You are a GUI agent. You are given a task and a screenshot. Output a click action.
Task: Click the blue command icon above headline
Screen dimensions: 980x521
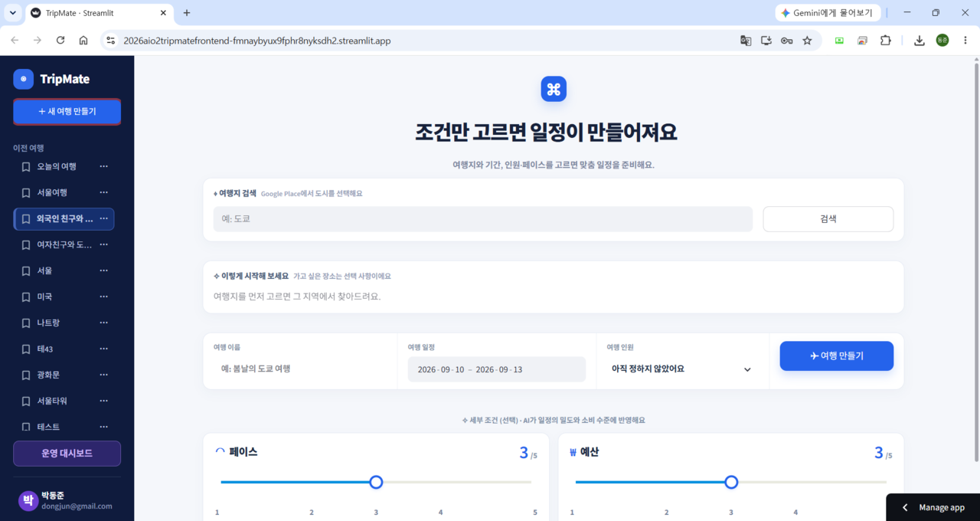coord(554,89)
